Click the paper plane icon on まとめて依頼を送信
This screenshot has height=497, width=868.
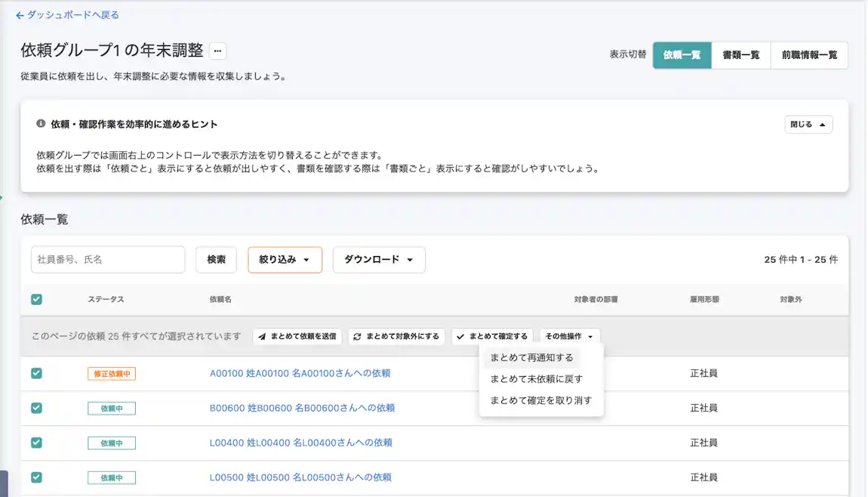(260, 336)
